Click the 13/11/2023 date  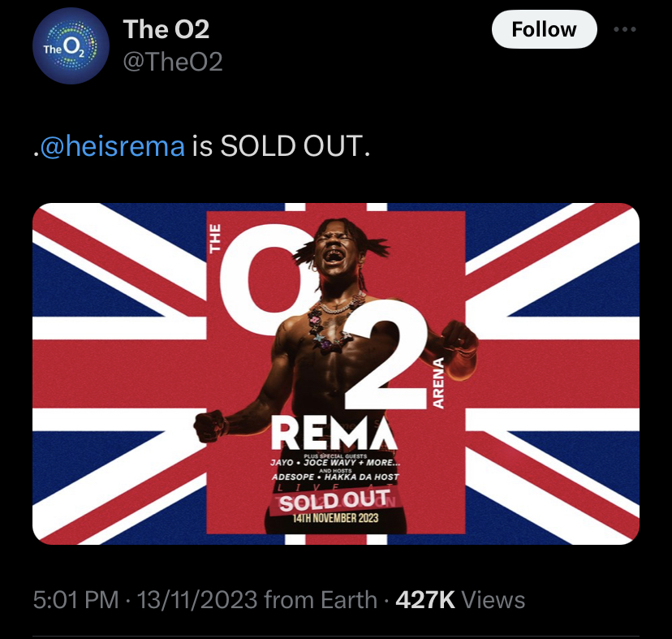pyautogui.click(x=196, y=600)
